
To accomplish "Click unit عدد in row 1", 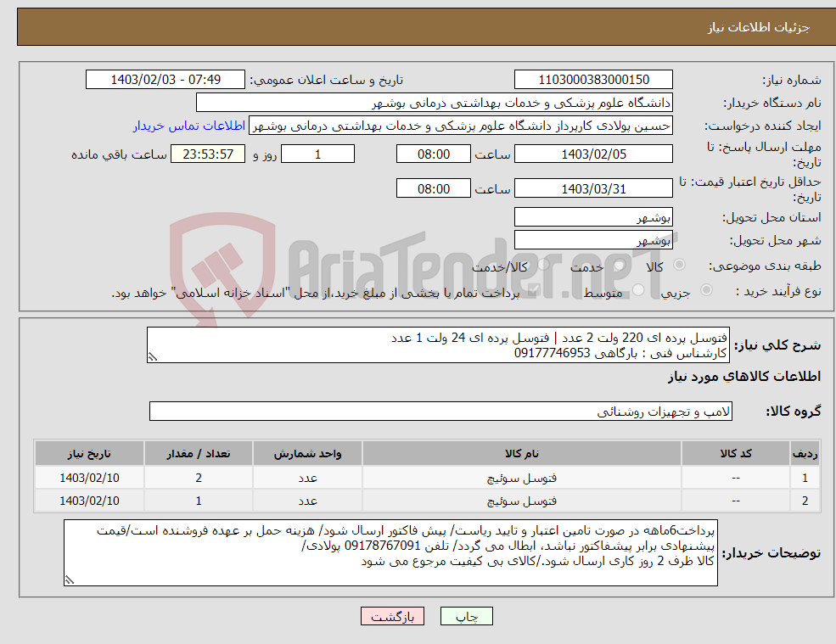I will point(307,479).
